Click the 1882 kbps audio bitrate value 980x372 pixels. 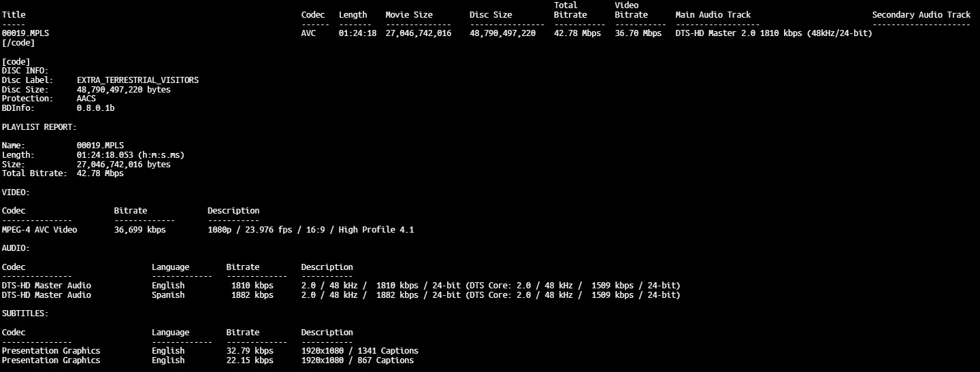pyautogui.click(x=252, y=295)
